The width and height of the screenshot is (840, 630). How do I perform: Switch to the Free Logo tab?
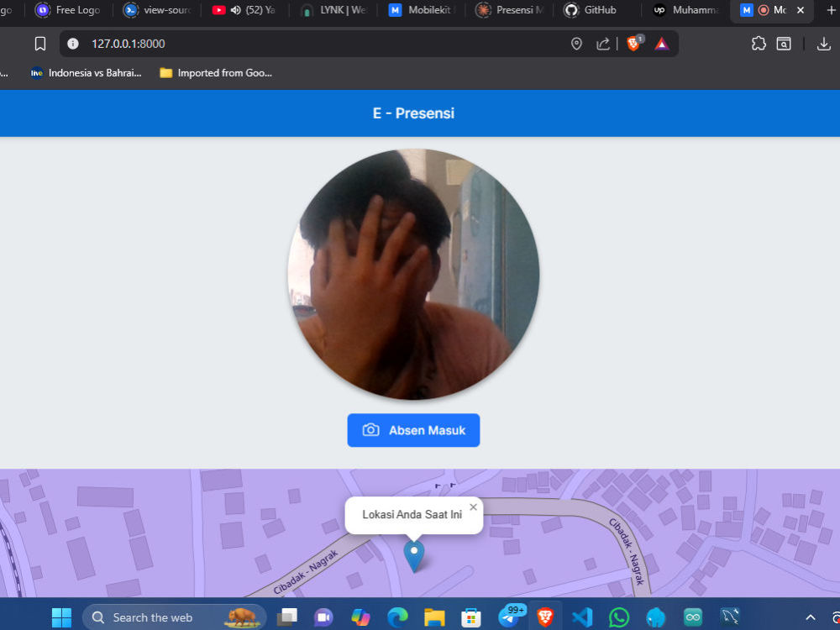pos(68,10)
